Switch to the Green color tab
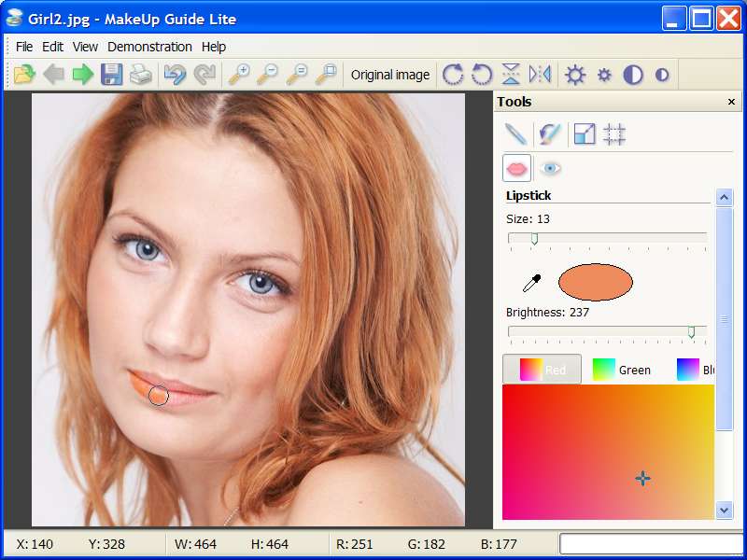The height and width of the screenshot is (560, 747). click(x=622, y=370)
